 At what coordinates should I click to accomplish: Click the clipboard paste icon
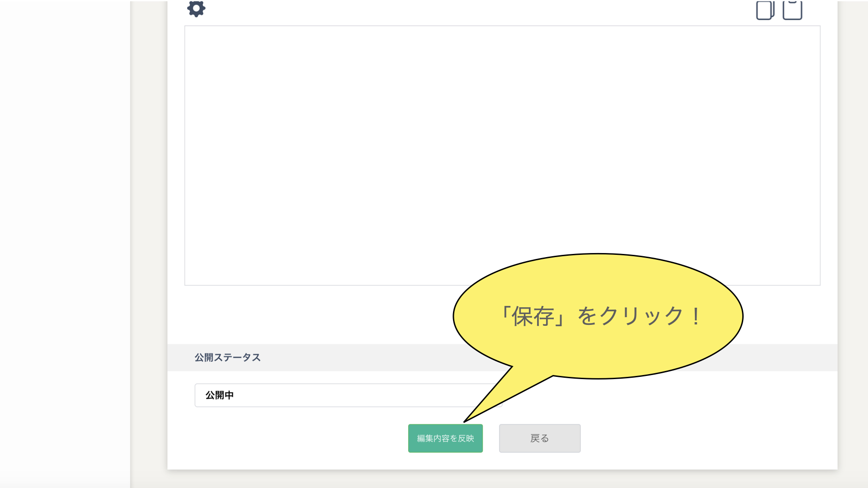[792, 9]
